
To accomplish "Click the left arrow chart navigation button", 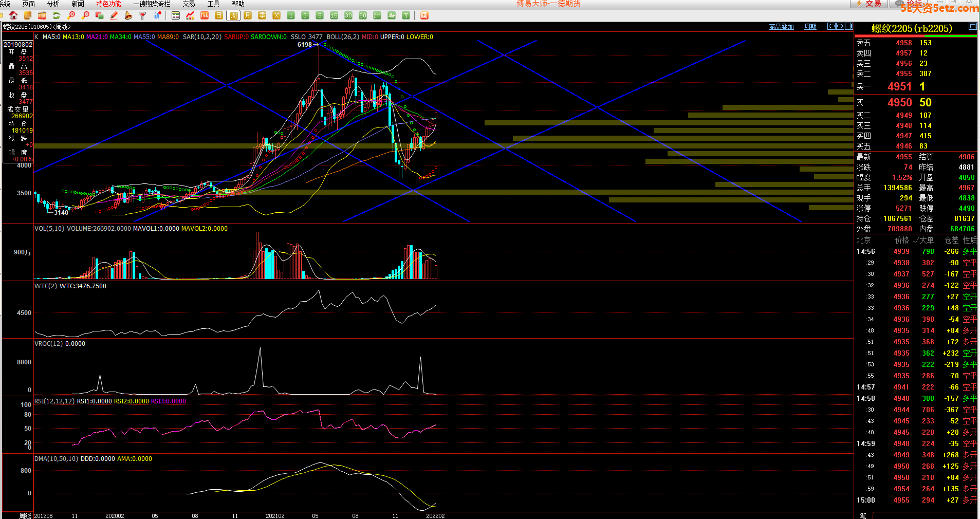I will pos(831,26).
